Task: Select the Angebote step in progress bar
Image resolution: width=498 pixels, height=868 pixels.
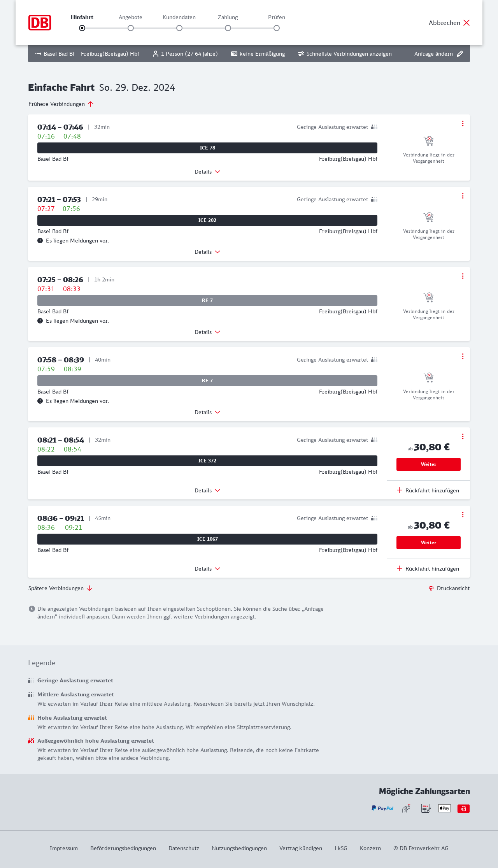Action: [x=131, y=28]
